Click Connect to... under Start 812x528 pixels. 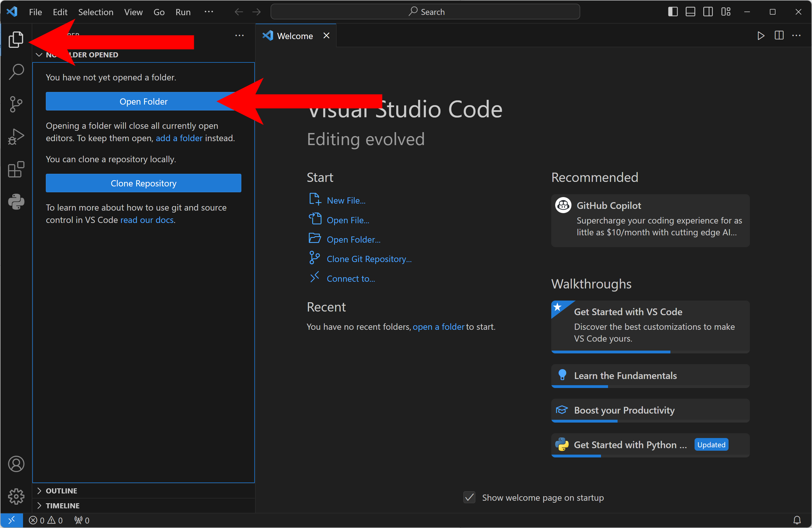[x=351, y=279]
